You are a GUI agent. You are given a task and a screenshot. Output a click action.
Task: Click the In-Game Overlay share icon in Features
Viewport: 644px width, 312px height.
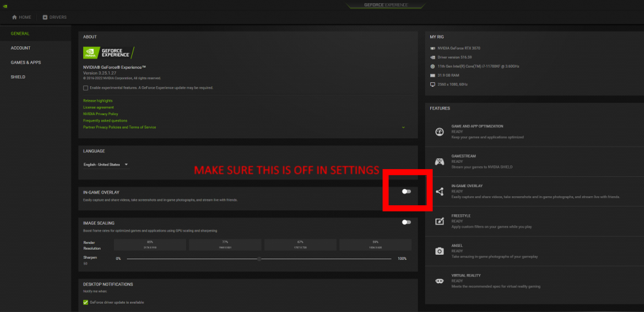[439, 191]
